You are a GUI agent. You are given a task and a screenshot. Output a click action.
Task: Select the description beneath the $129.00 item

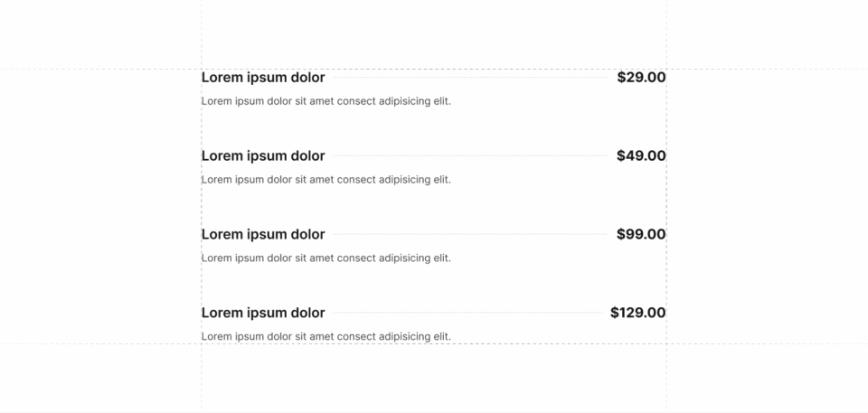[x=325, y=336]
